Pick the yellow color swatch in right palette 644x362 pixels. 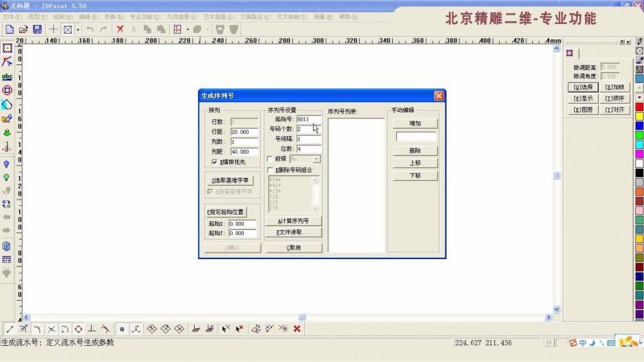click(x=640, y=117)
